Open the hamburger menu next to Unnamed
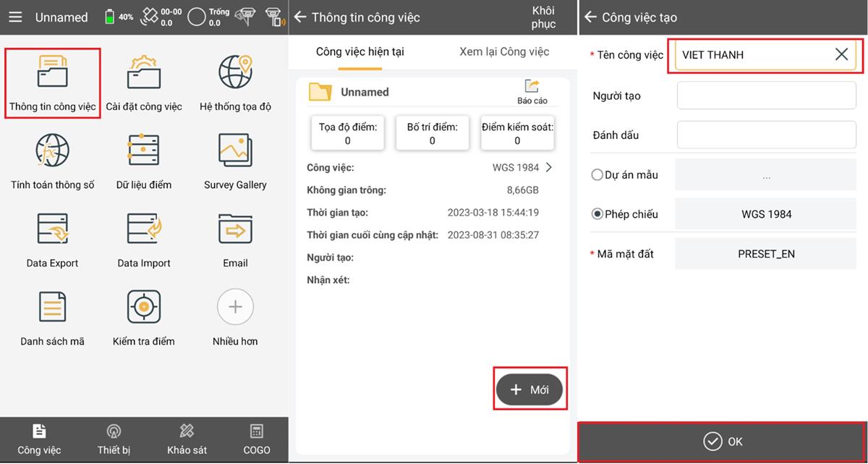Viewport: 868px width, 464px height. (15, 17)
